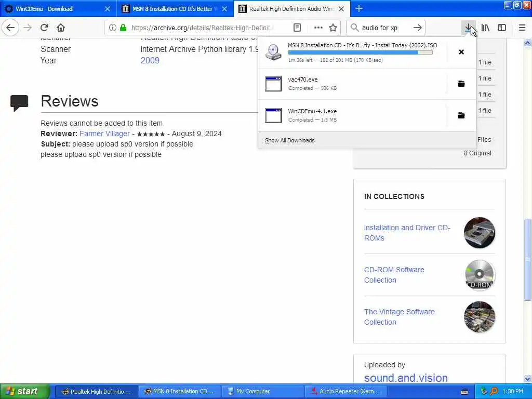This screenshot has width=532, height=399.
Task: Switch to Audio Repeater taskbar window
Action: pyautogui.click(x=345, y=392)
